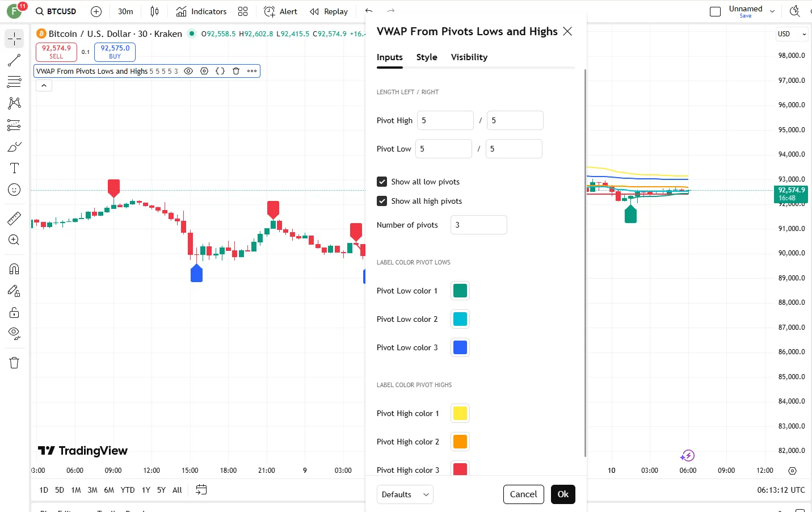Screen dimensions: 812x512
Task: Create an Alert from the top toolbar
Action: (281, 11)
